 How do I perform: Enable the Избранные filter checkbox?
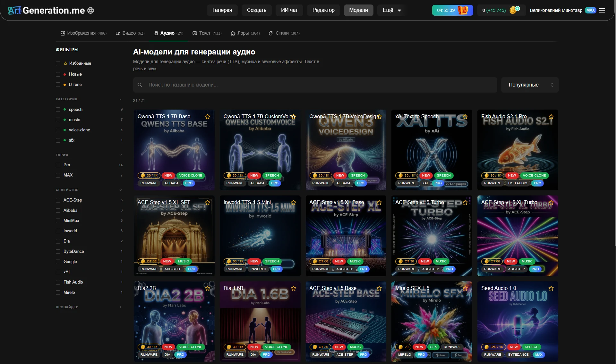coord(58,64)
